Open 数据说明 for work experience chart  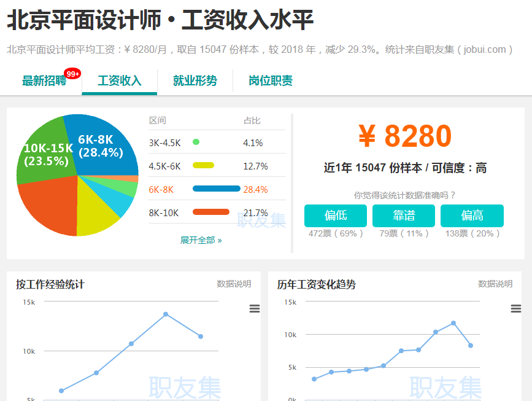[x=234, y=284]
